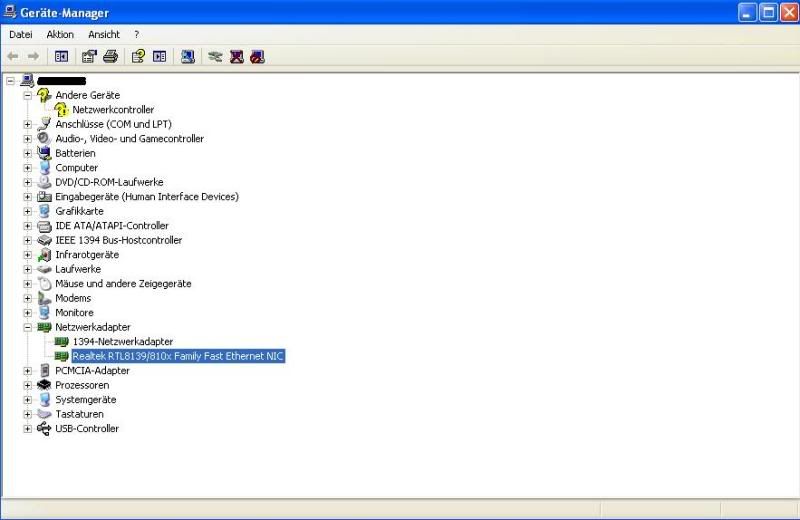Click the Prozessoren chip icon

click(44, 385)
